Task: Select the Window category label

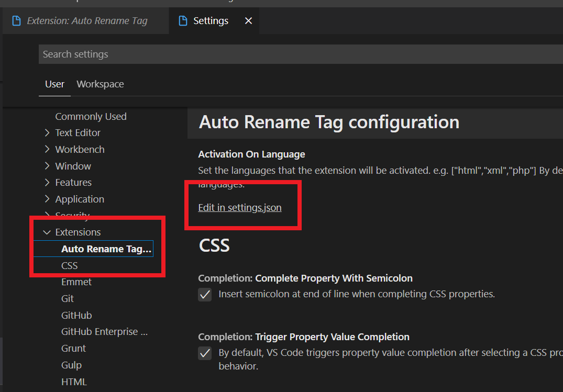Action: pos(73,166)
